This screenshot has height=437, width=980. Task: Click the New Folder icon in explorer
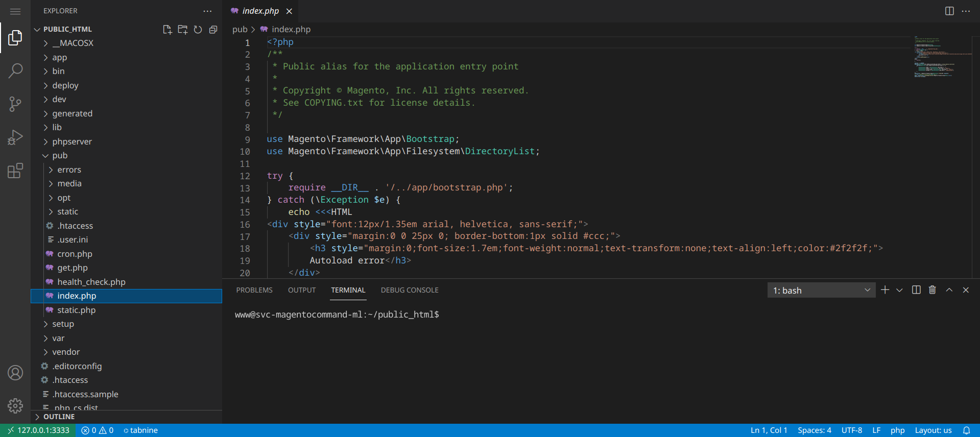pos(182,30)
